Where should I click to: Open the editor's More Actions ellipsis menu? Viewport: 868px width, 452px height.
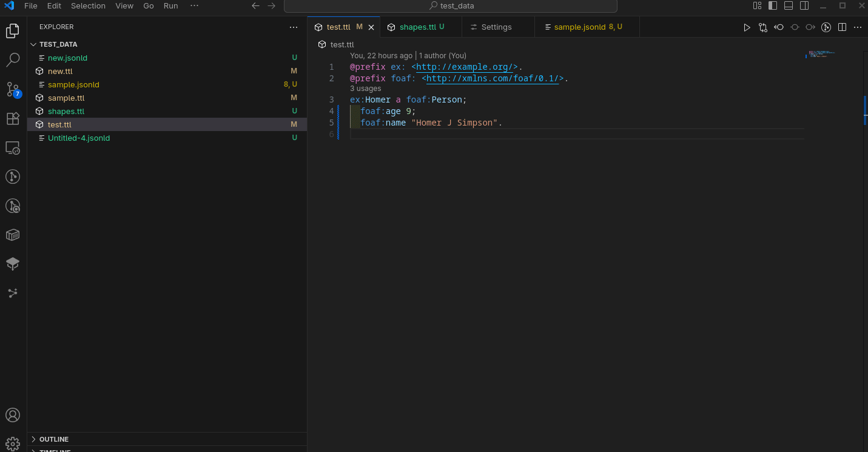[858, 27]
